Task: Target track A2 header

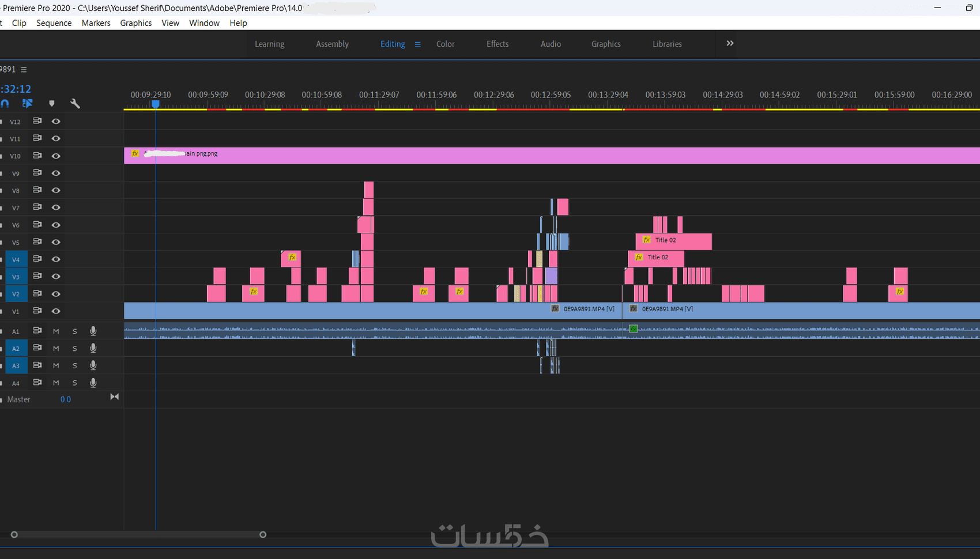Action: [16, 349]
